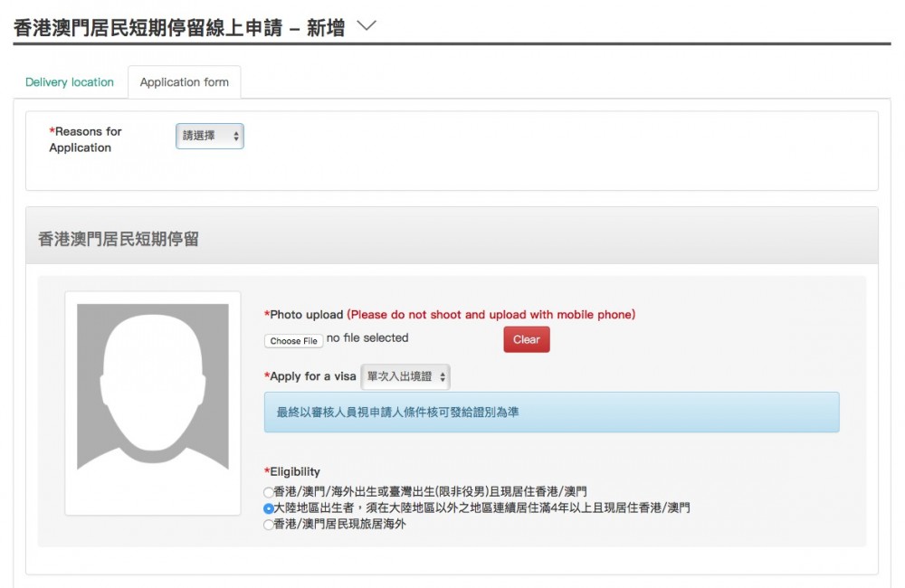Open the 單次入出境證 visa type dropdown
Screen dimensions: 905x588
click(405, 377)
